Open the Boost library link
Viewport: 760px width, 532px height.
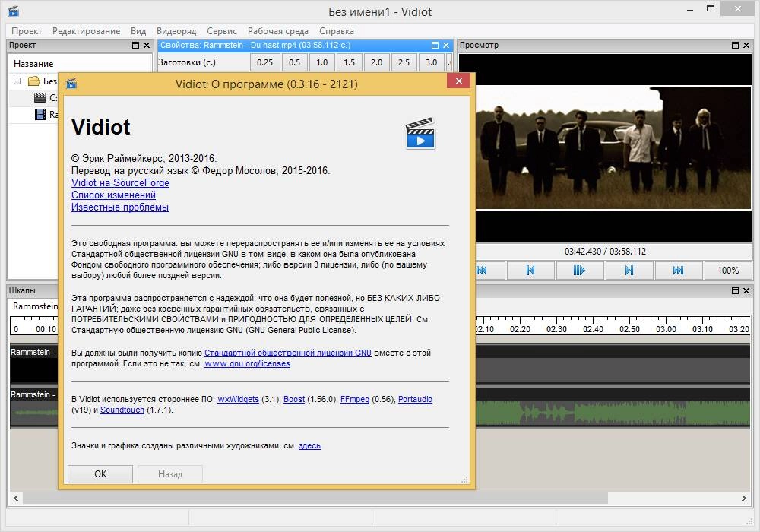tap(294, 399)
